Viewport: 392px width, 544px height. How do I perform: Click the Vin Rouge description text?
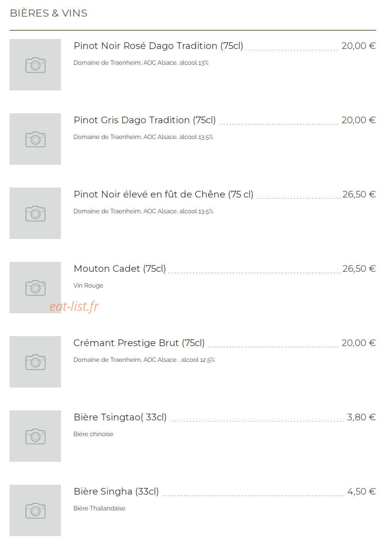(88, 285)
